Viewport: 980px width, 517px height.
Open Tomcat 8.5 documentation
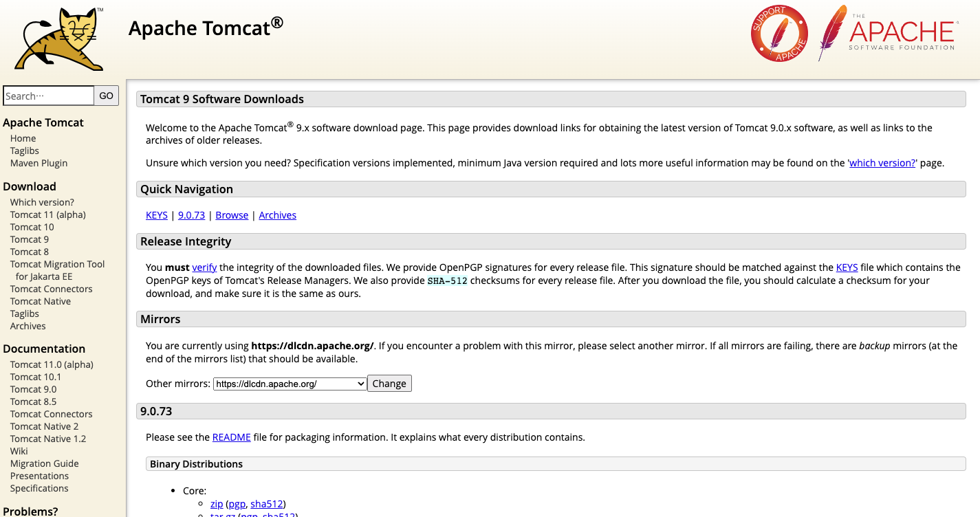click(x=34, y=401)
